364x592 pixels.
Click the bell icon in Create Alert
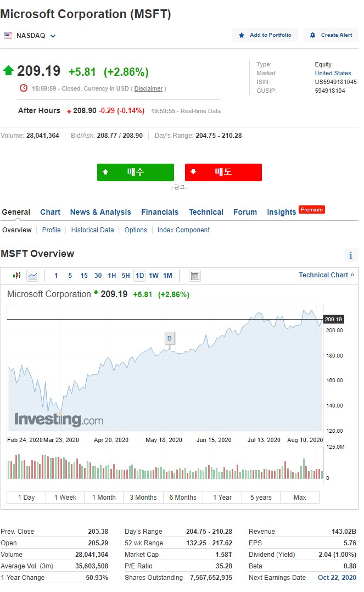[312, 35]
